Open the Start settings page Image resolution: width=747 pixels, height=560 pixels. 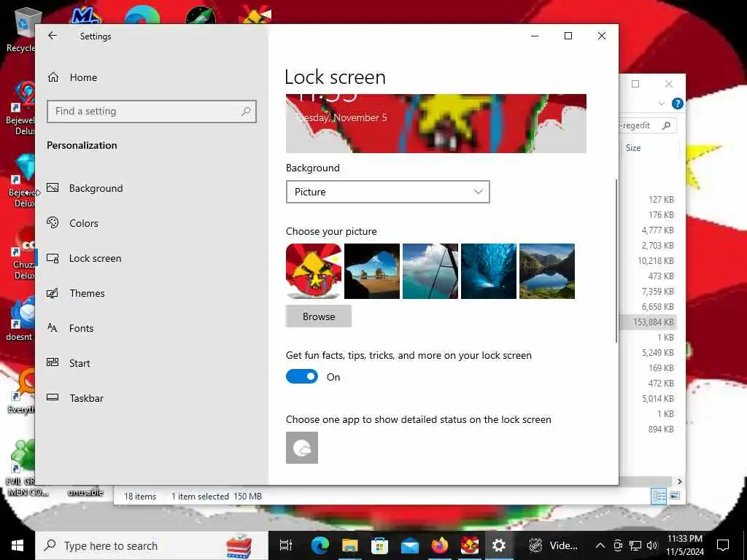(x=68, y=363)
